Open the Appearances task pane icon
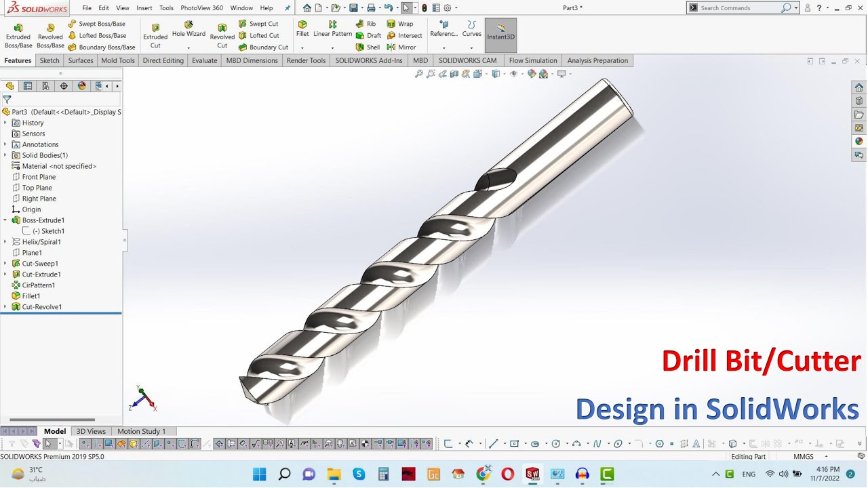The image size is (868, 488). (x=859, y=141)
